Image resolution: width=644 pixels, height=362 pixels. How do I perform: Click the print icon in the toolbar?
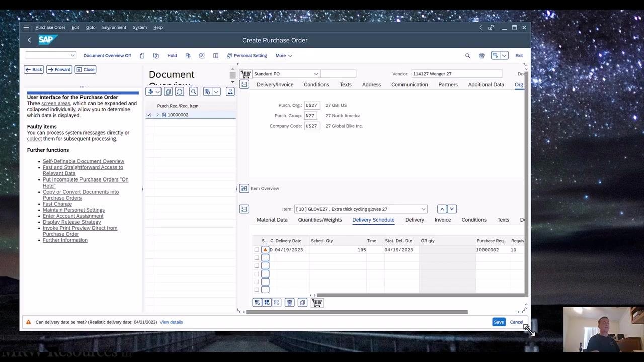click(x=481, y=56)
